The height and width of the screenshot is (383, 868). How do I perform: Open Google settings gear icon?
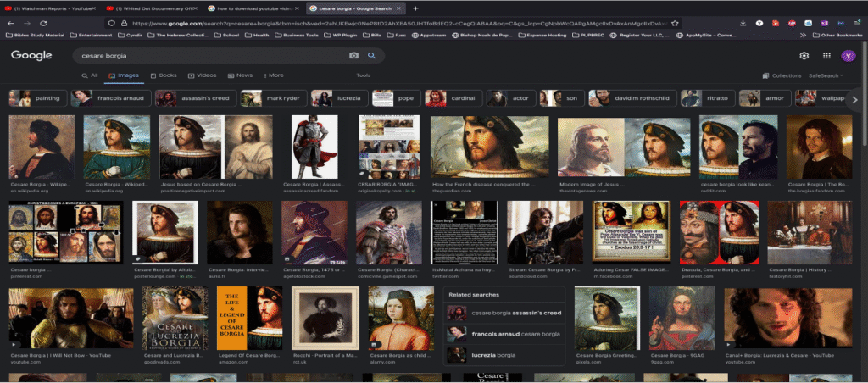804,56
